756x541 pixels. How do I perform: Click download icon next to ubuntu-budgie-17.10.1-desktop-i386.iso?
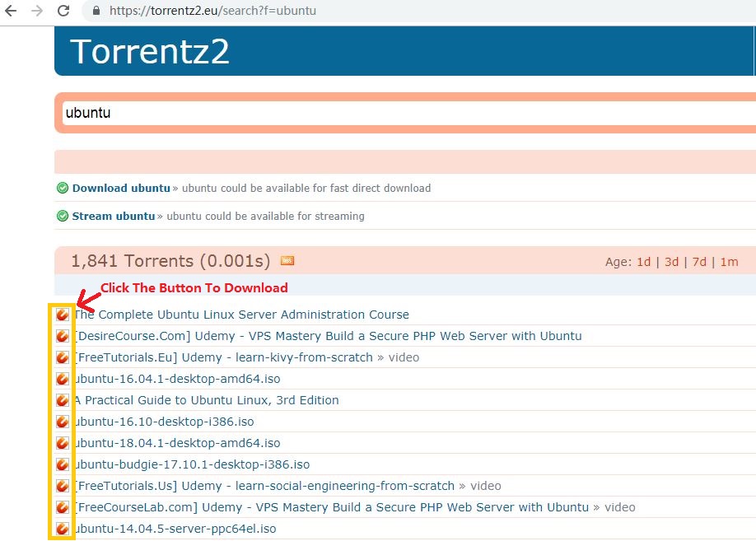(63, 464)
